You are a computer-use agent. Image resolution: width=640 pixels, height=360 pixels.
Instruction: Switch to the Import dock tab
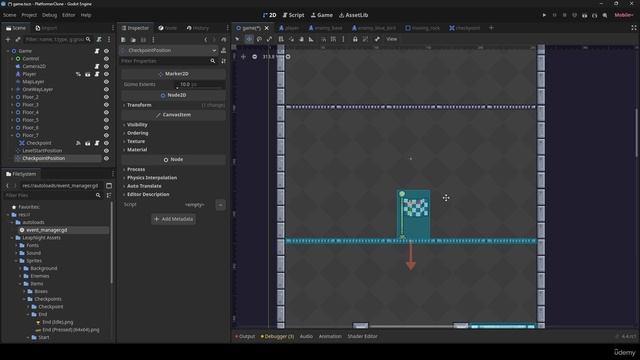(46, 28)
